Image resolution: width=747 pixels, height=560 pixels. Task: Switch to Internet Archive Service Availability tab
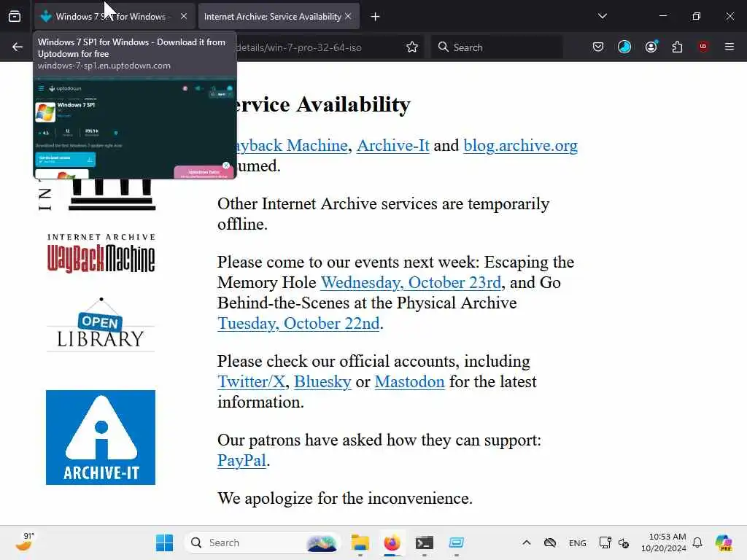(x=273, y=17)
